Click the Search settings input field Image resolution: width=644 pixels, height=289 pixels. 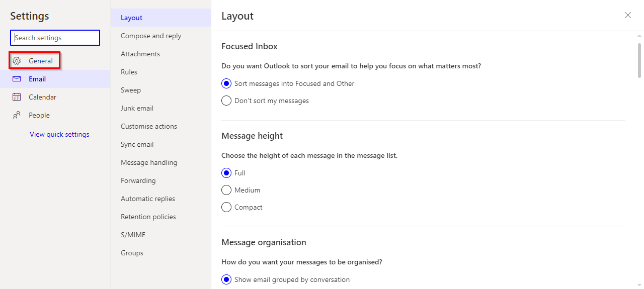[x=55, y=38]
